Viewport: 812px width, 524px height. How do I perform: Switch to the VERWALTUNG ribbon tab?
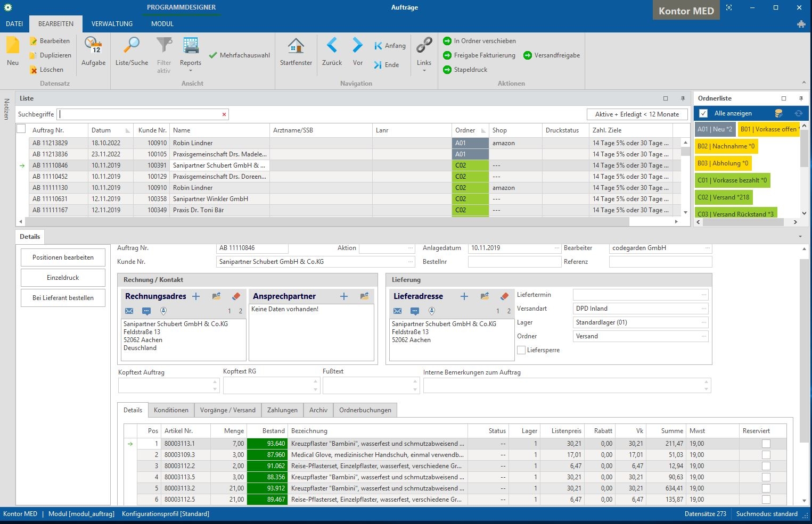point(112,24)
